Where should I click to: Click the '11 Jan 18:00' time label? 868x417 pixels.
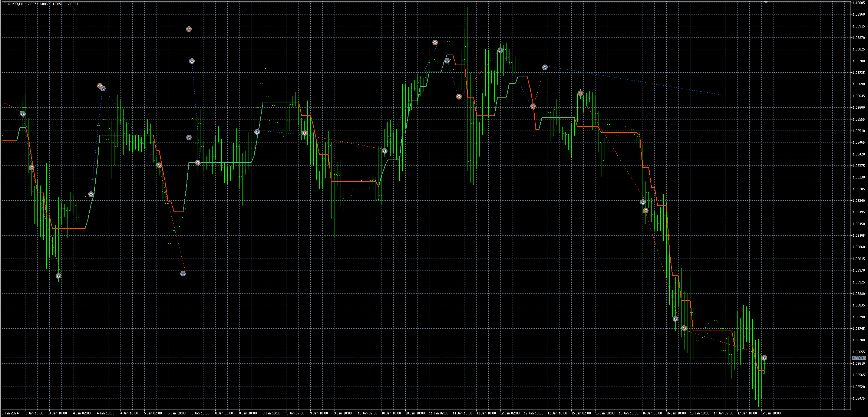pos(486,413)
